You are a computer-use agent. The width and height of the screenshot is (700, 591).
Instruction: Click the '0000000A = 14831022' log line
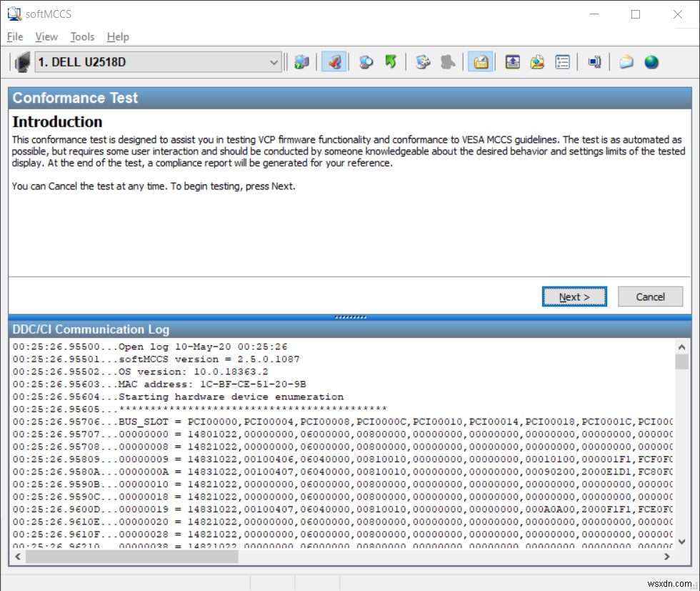click(342, 472)
